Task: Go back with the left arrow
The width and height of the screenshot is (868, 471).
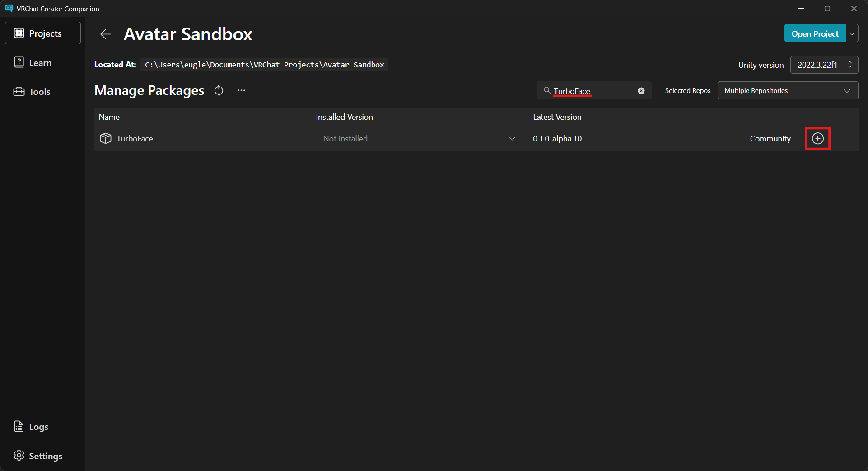Action: coord(106,34)
